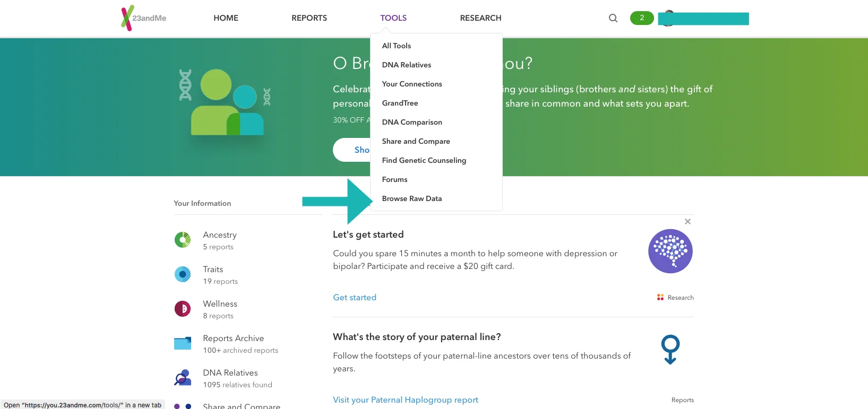This screenshot has height=409, width=868.
Task: Click the Get started link
Action: pyautogui.click(x=355, y=298)
